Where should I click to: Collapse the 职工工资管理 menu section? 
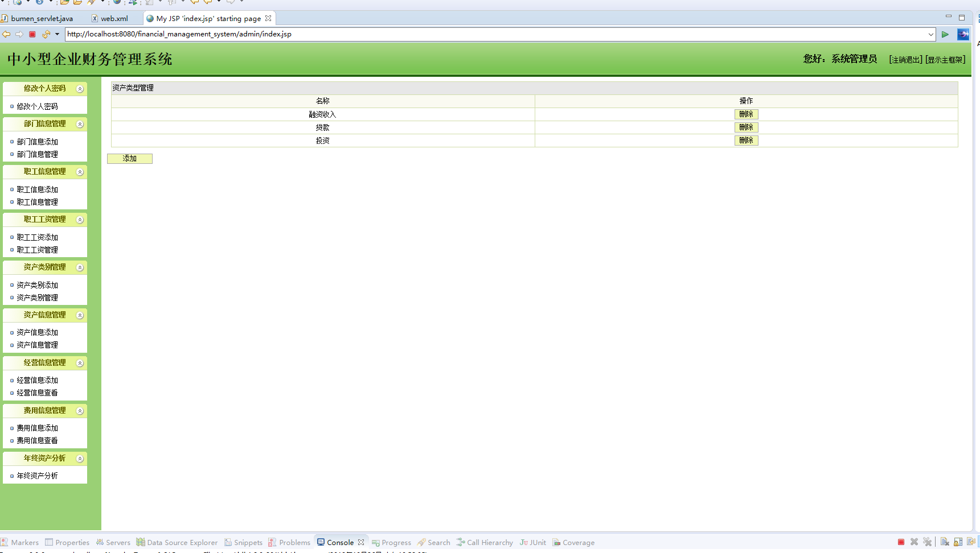click(80, 220)
